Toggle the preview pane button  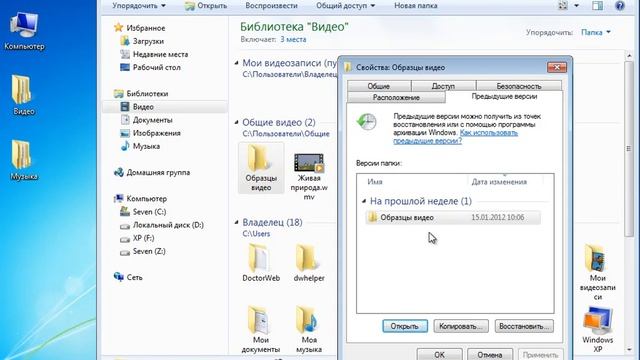(x=598, y=6)
